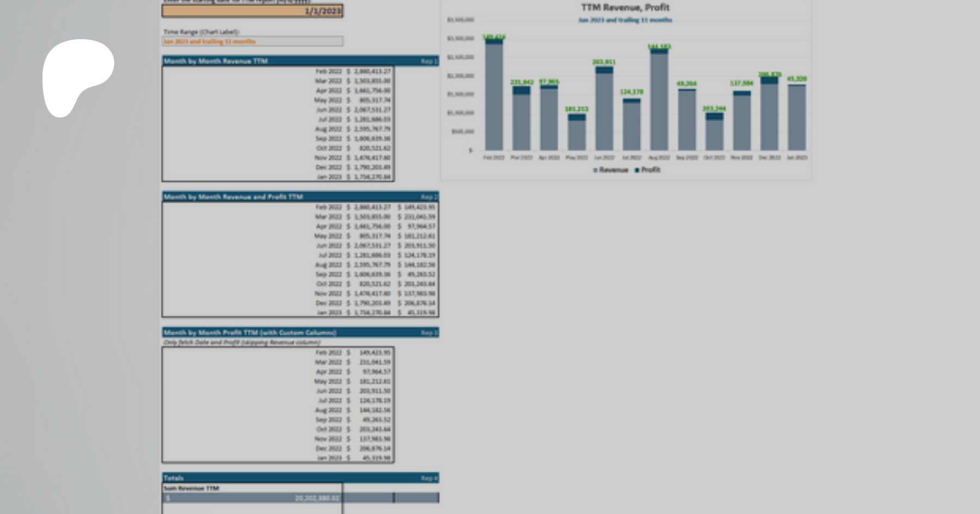Select the Time Range chart label cell
The width and height of the screenshot is (980, 514).
pyautogui.click(x=252, y=41)
